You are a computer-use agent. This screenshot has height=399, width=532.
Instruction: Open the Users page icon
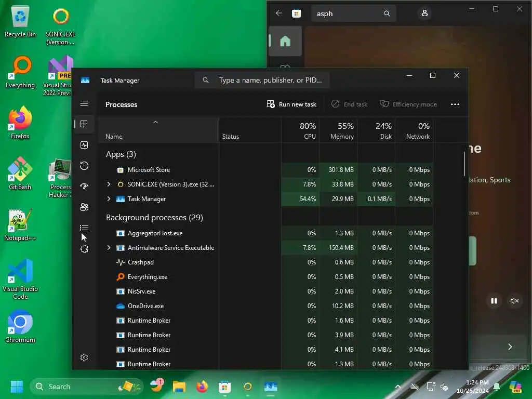(84, 207)
